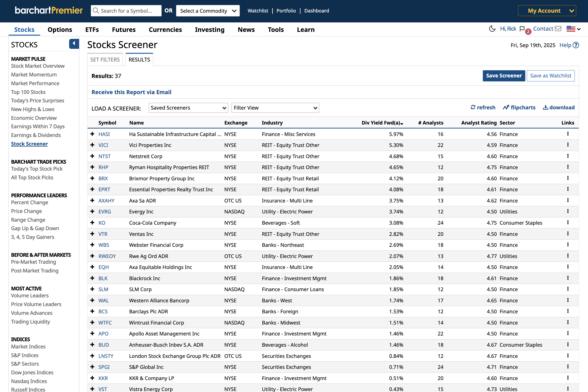Screen dimensions: 588x392
Task: Open the My Account dropdown
Action: tap(547, 11)
